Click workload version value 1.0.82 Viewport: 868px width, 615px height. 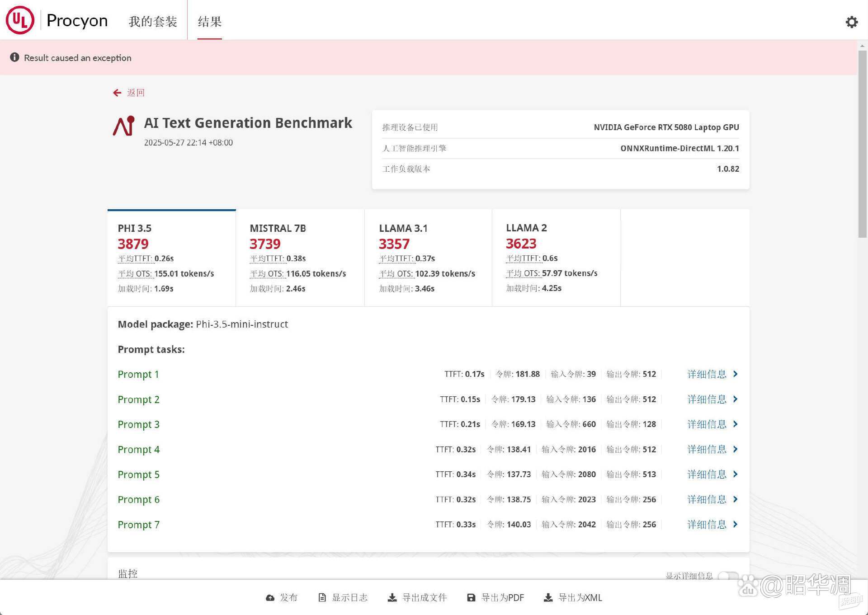[728, 169]
